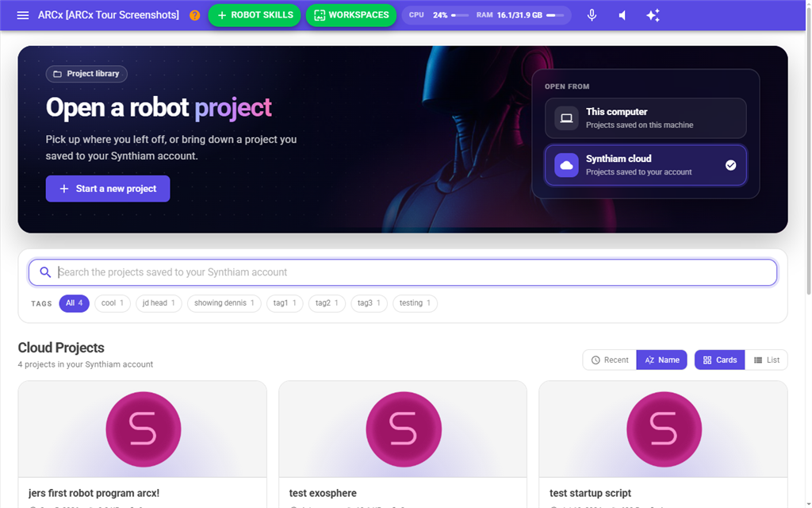Click the 'test startup script' title
The height and width of the screenshot is (508, 812).
[x=590, y=493]
